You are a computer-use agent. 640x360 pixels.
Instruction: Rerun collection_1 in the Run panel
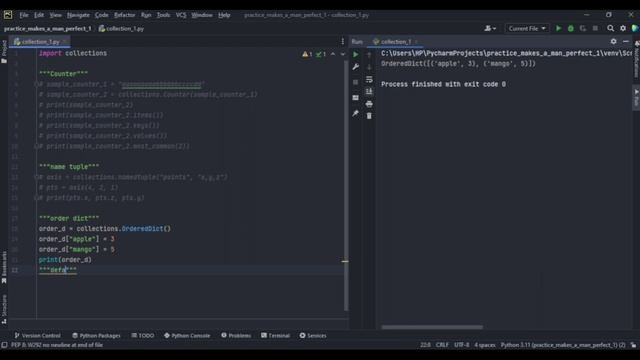356,54
